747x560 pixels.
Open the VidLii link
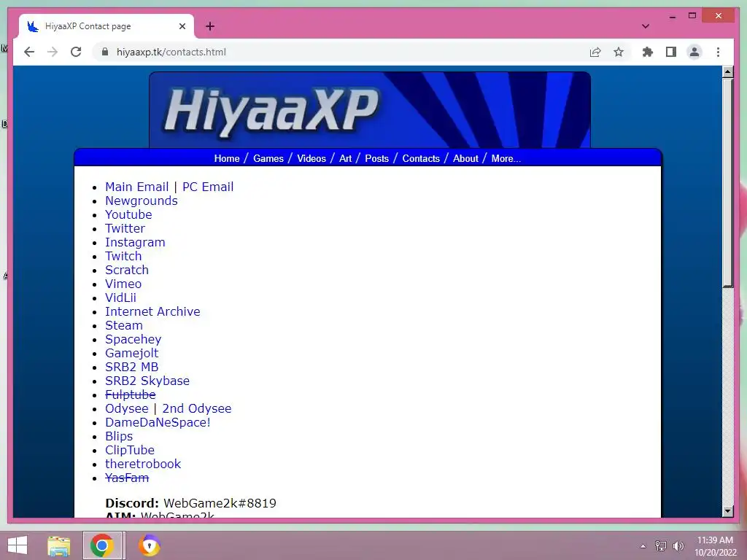(x=120, y=297)
